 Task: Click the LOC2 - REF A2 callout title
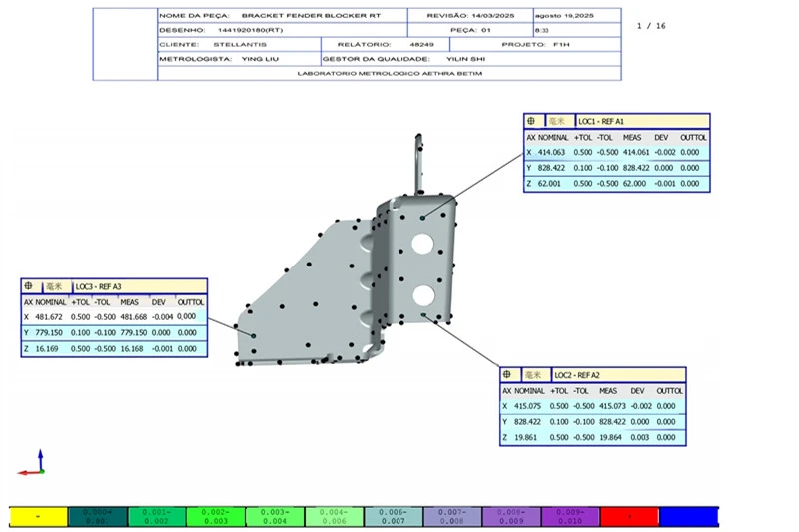[x=577, y=375]
